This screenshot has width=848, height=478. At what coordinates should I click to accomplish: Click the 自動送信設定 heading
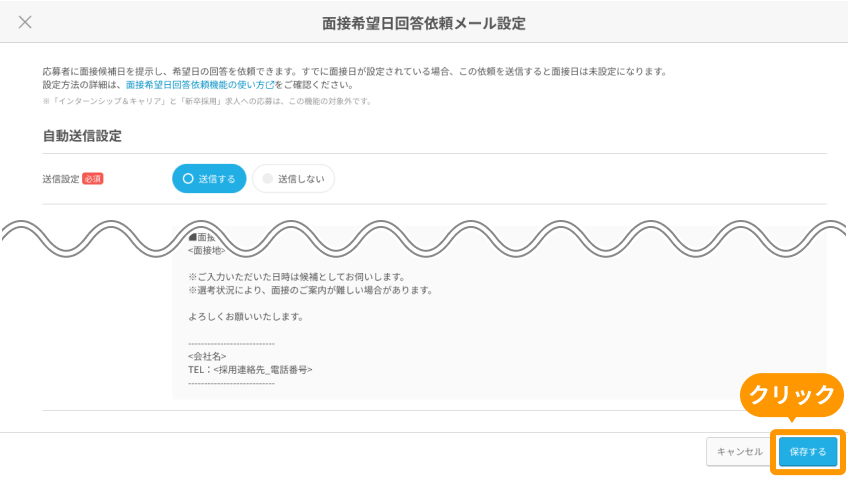[82, 136]
